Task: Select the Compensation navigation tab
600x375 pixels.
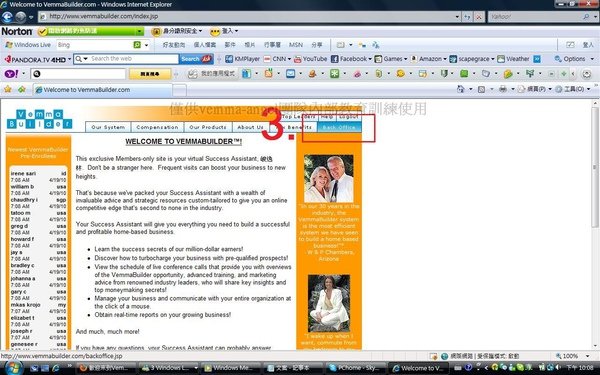Action: (157, 127)
